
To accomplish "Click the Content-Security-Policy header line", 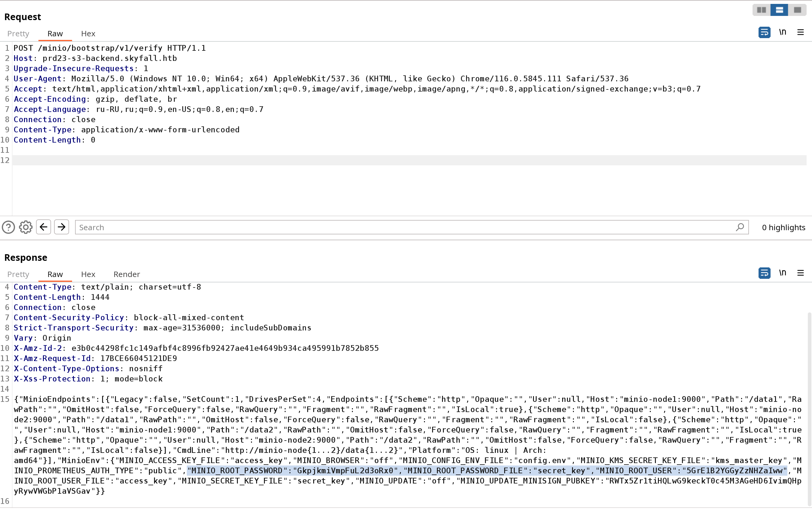I will [129, 318].
